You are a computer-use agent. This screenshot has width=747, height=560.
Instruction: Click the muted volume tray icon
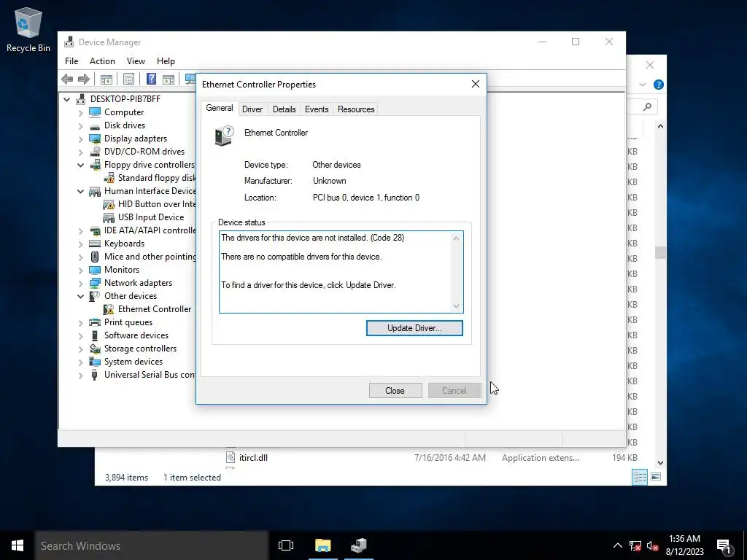(x=652, y=545)
